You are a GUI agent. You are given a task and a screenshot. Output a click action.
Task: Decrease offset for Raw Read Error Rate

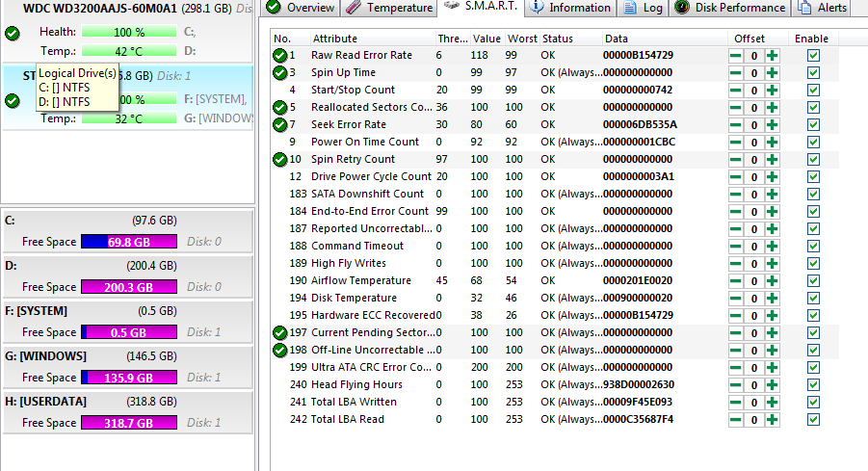[735, 56]
